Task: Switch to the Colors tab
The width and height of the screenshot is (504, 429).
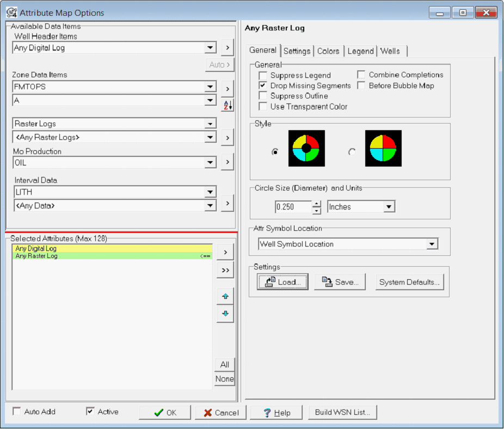Action: [x=328, y=51]
